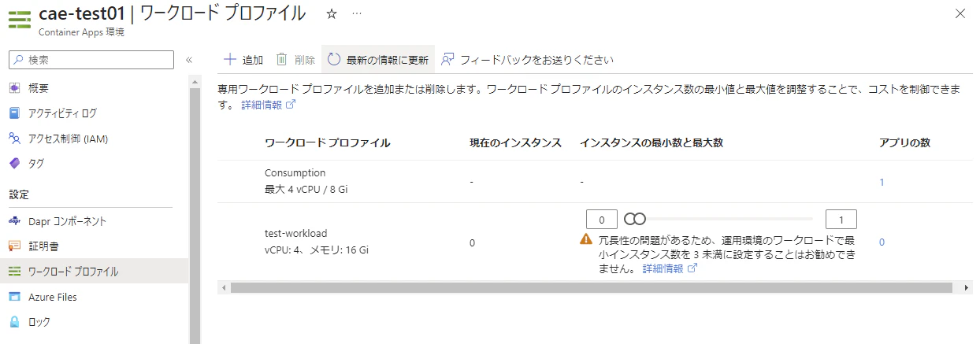The image size is (980, 344).
Task: Click the 検索 search box in sidebar
Action: pyautogui.click(x=91, y=60)
